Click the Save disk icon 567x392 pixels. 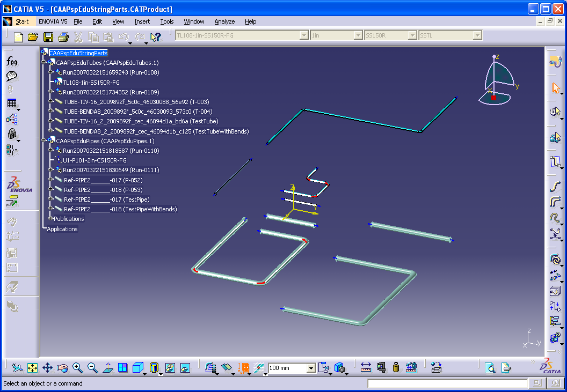coord(48,37)
